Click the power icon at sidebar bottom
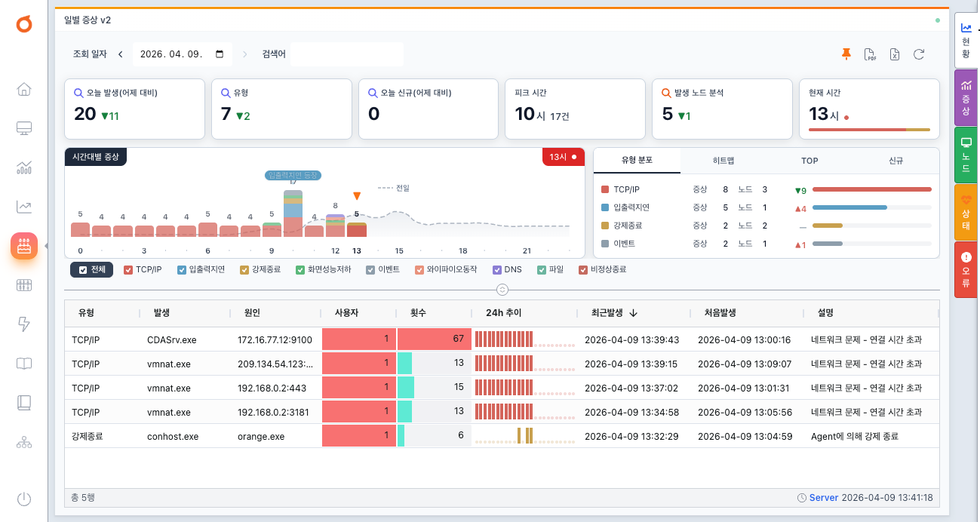Viewport: 980px width, 522px height. click(x=24, y=499)
